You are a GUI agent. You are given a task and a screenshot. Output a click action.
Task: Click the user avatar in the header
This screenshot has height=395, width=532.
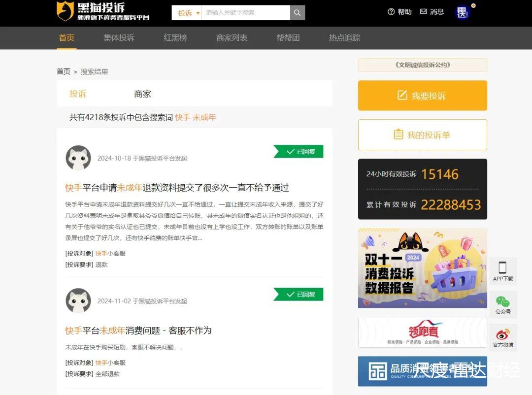coord(462,12)
